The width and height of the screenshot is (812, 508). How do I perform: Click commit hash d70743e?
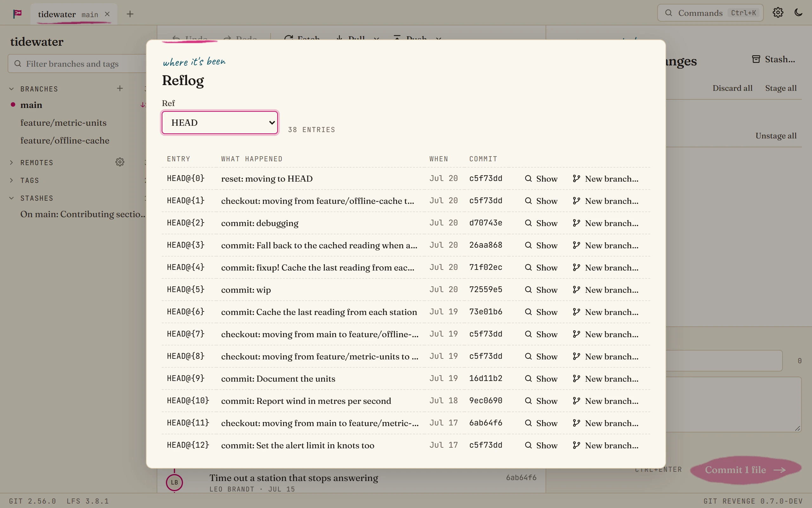click(x=486, y=223)
